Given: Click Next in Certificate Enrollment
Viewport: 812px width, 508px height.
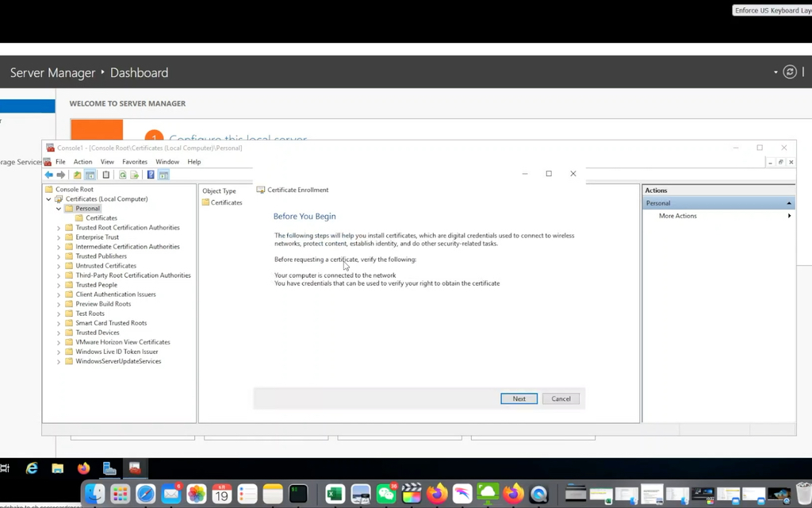Looking at the screenshot, I should (519, 398).
